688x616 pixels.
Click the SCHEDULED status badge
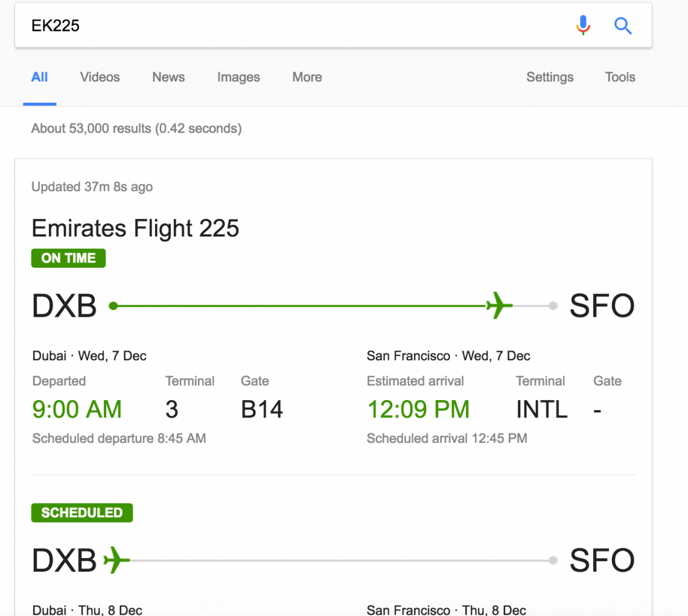coord(81,513)
